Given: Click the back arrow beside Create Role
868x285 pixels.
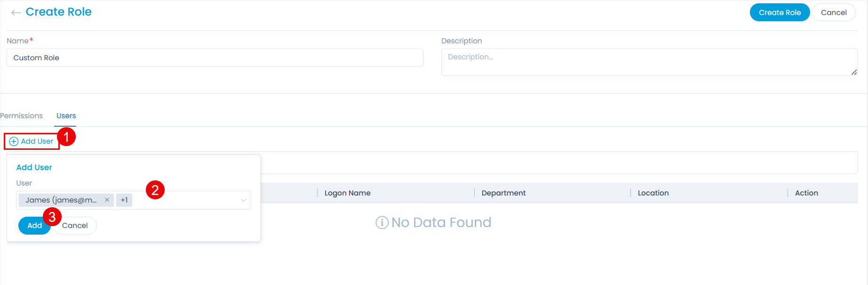Looking at the screenshot, I should 16,13.
